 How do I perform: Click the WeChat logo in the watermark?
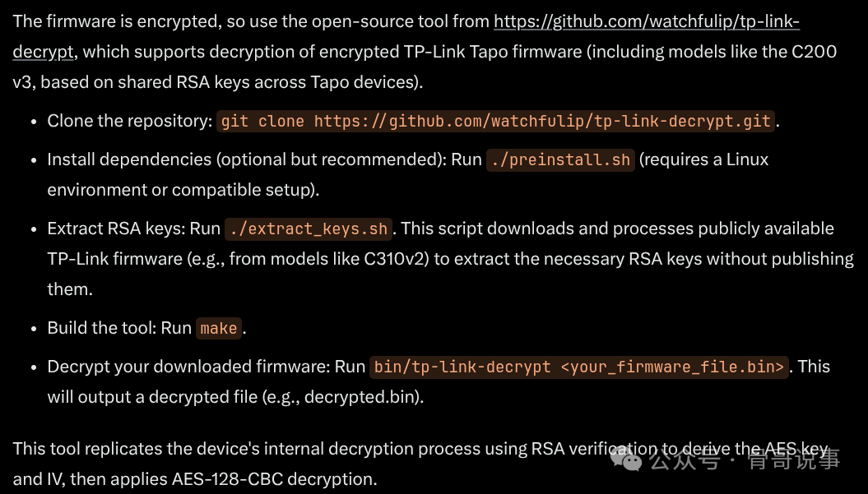632,460
